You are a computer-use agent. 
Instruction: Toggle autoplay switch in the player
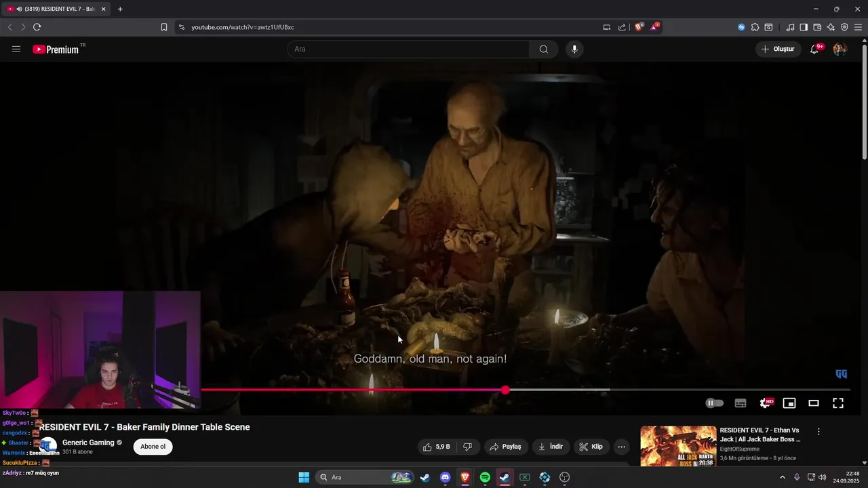click(x=715, y=403)
